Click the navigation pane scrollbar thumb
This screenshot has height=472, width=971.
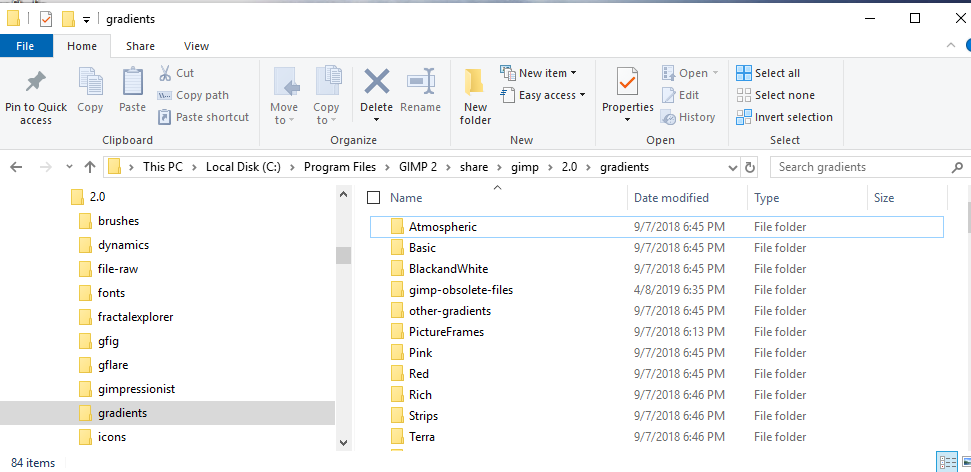coord(344,255)
